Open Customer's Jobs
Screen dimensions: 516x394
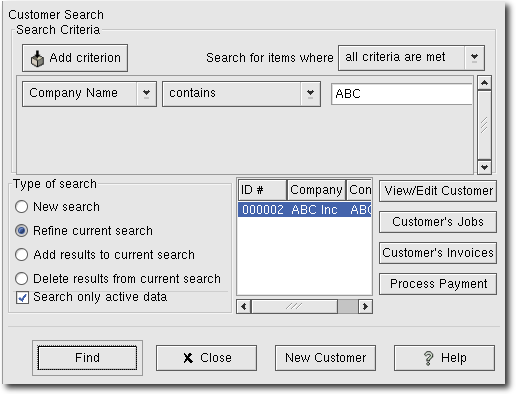[438, 222]
